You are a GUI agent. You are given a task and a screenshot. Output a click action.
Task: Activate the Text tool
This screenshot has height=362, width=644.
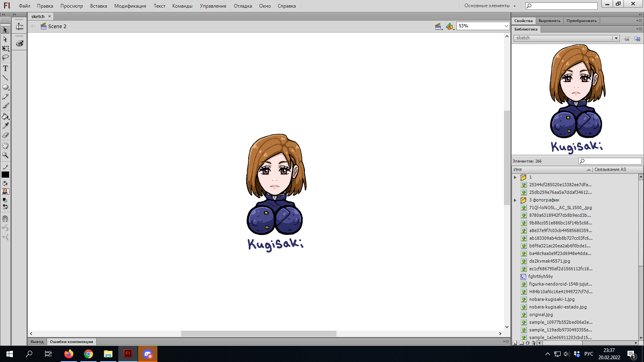(x=5, y=68)
